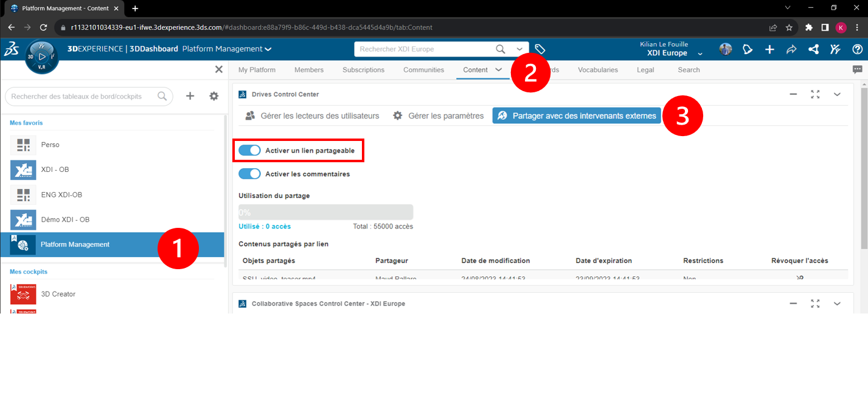Open the Communities tab
This screenshot has width=868, height=401.
pos(423,70)
